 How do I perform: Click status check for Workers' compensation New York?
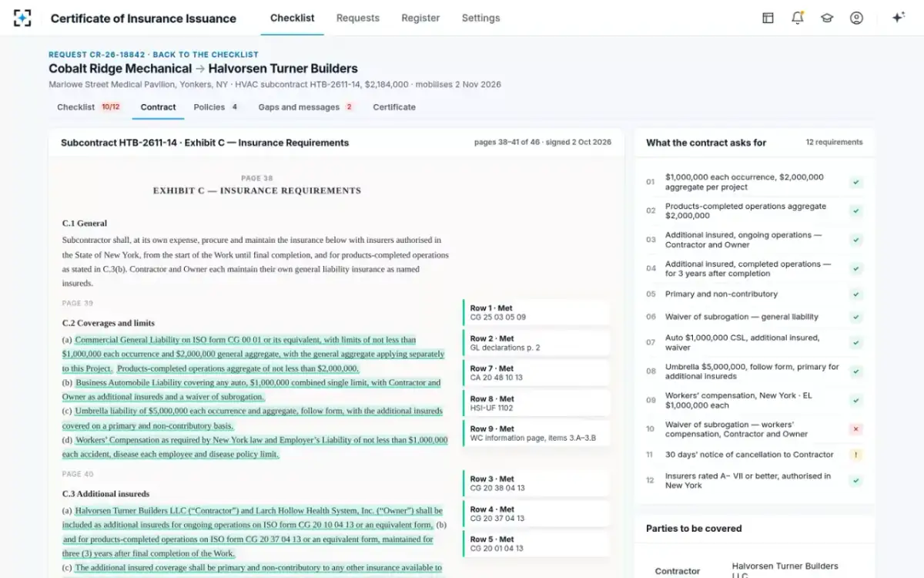856,401
